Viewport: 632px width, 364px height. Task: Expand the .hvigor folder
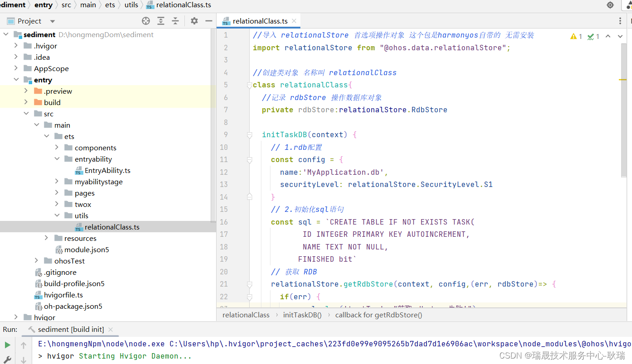point(16,46)
